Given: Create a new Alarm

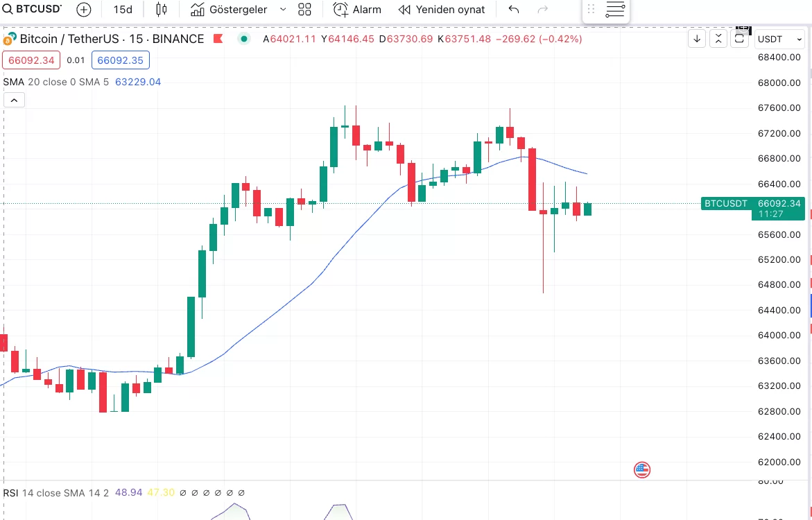Looking at the screenshot, I should point(357,10).
